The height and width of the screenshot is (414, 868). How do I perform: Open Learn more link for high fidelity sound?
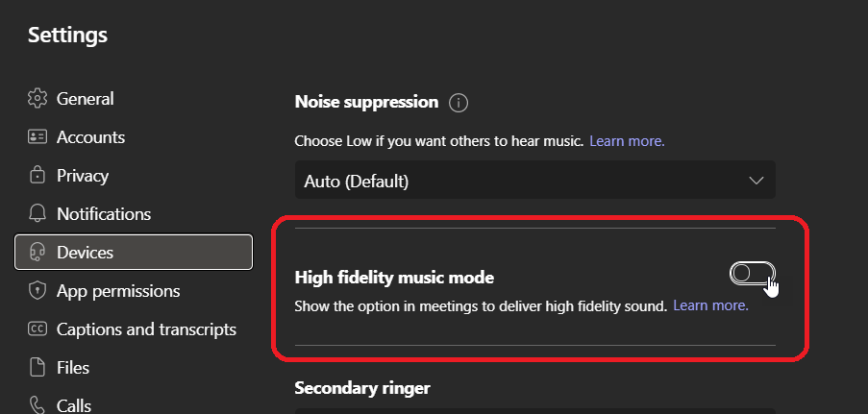(710, 306)
